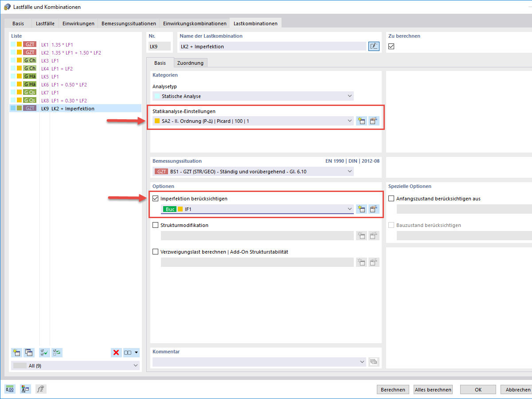Enable Verzweigungslast berechnen option

(x=156, y=251)
